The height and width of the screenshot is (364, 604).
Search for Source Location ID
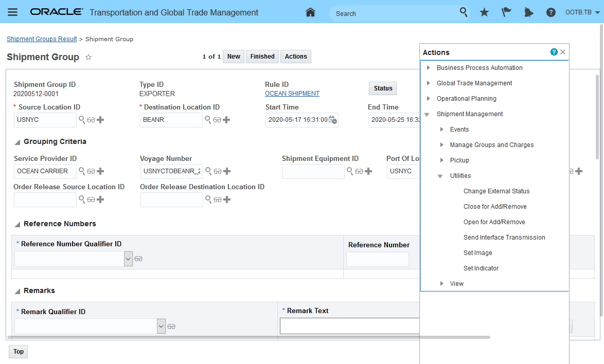point(82,120)
